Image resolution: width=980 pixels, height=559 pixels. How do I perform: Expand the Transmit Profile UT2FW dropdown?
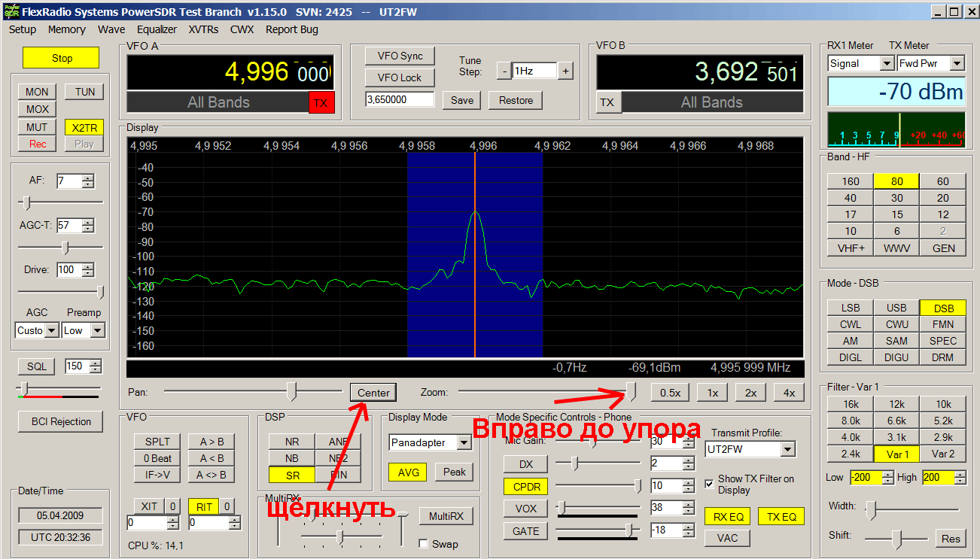[787, 449]
